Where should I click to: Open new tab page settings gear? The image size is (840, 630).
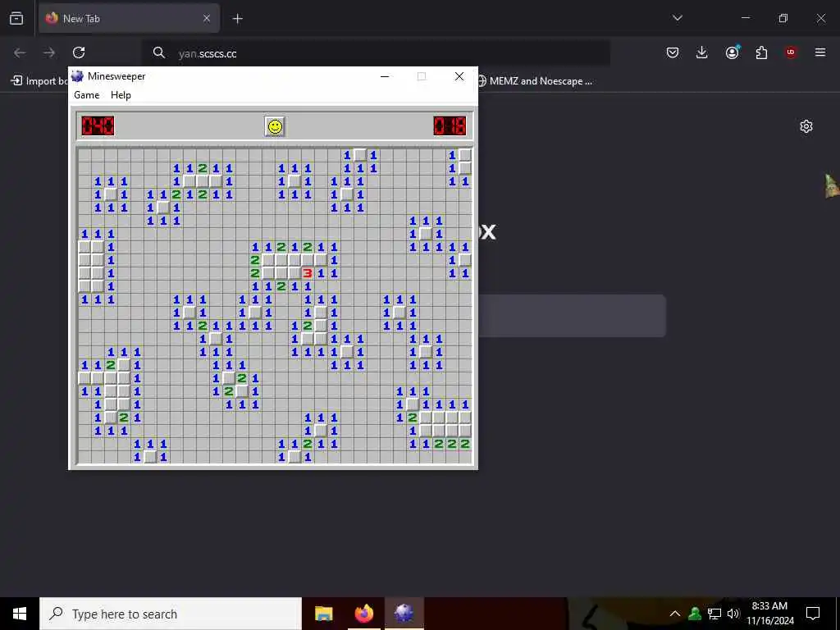click(x=806, y=126)
